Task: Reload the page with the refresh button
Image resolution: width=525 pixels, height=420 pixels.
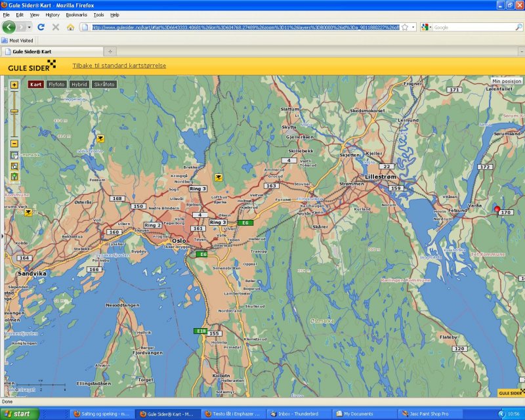Action: pos(41,27)
